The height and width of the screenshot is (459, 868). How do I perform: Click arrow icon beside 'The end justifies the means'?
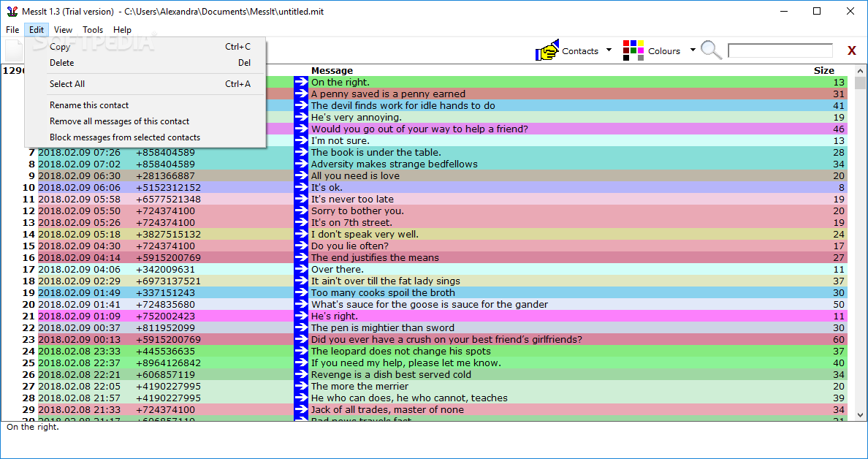click(x=300, y=257)
